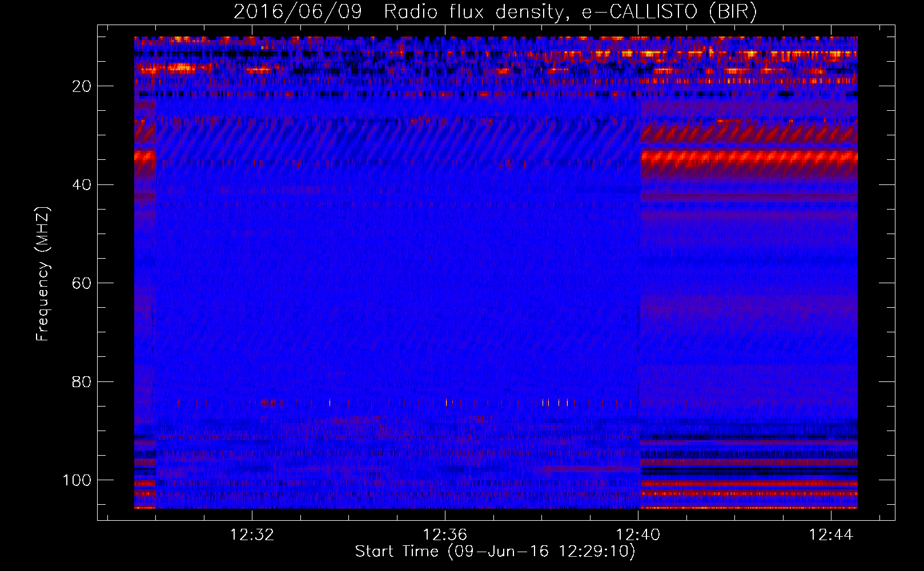Click the '40' frequency tick label
This screenshot has width=924, height=571.
pyautogui.click(x=82, y=185)
